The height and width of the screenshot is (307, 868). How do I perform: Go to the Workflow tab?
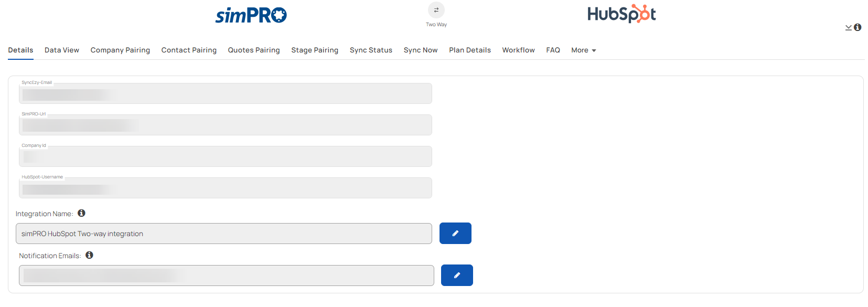pos(518,50)
